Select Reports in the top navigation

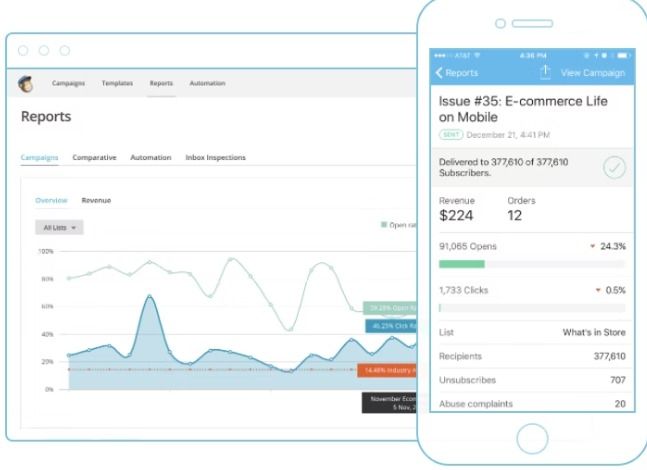[x=161, y=83]
